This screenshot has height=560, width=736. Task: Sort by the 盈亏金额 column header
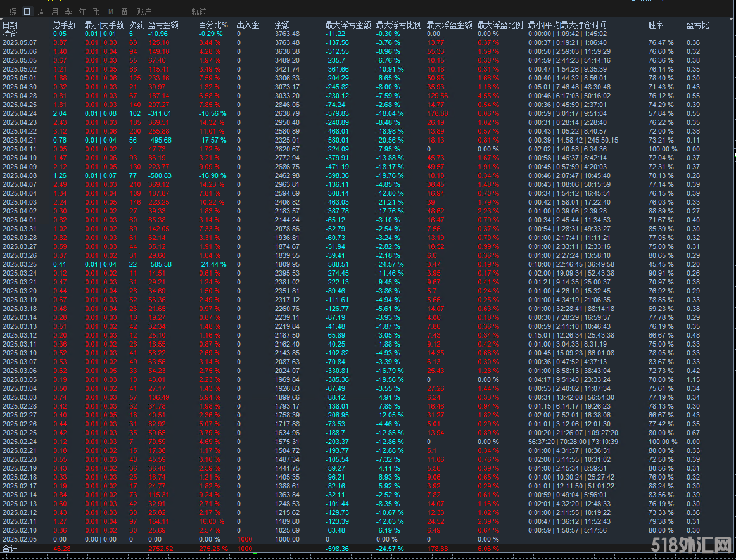coord(163,25)
